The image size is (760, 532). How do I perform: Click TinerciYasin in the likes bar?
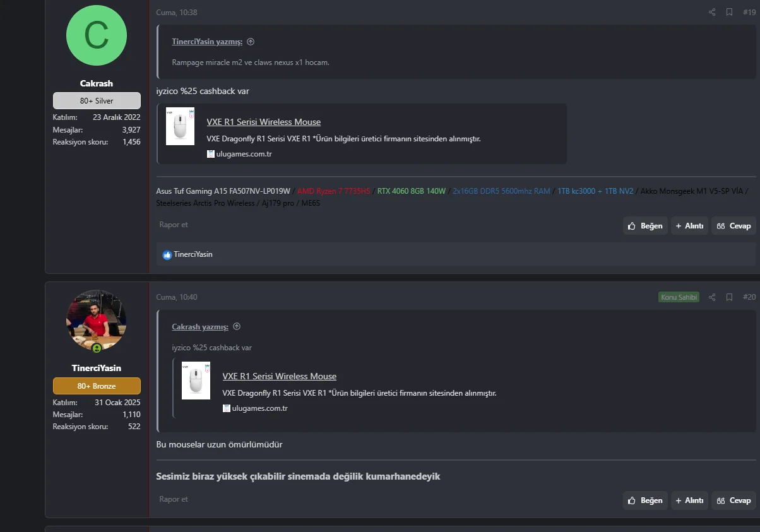tap(193, 254)
